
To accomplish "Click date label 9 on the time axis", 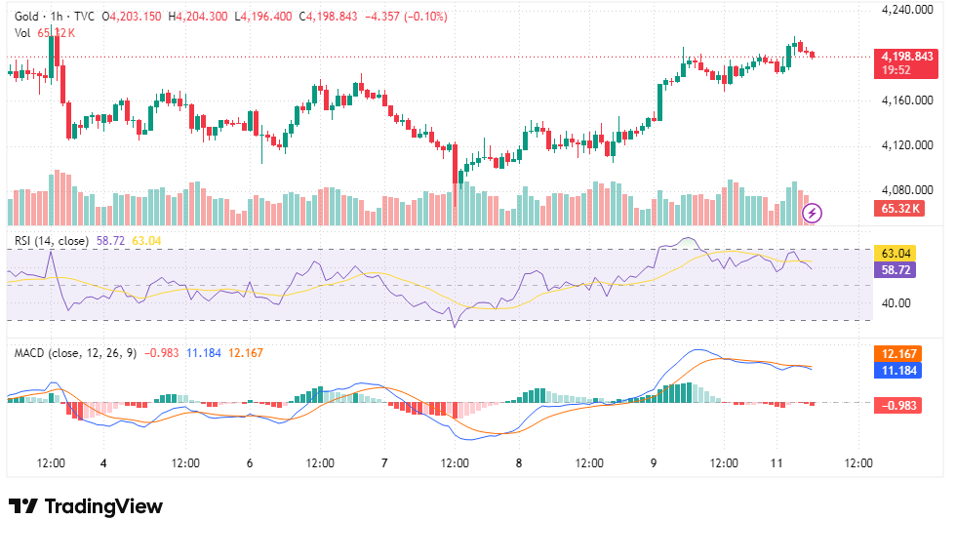I will (654, 463).
